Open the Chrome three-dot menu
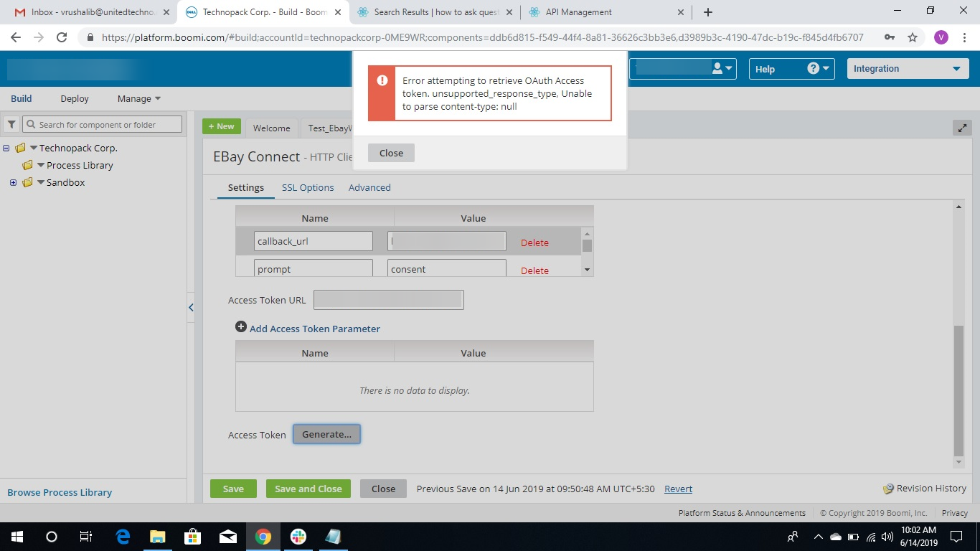The height and width of the screenshot is (551, 980). pyautogui.click(x=964, y=37)
